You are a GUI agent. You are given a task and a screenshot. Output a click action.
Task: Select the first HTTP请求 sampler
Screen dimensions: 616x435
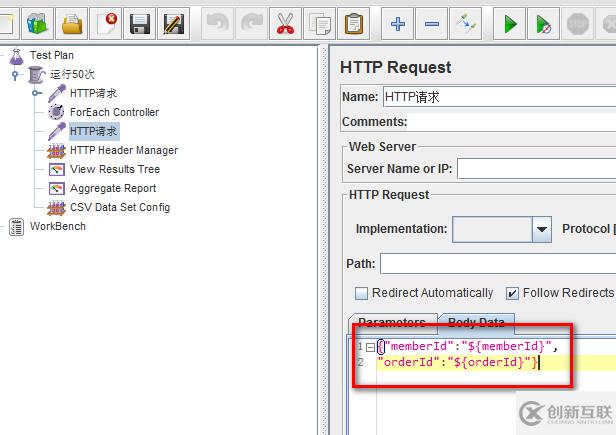click(x=93, y=93)
